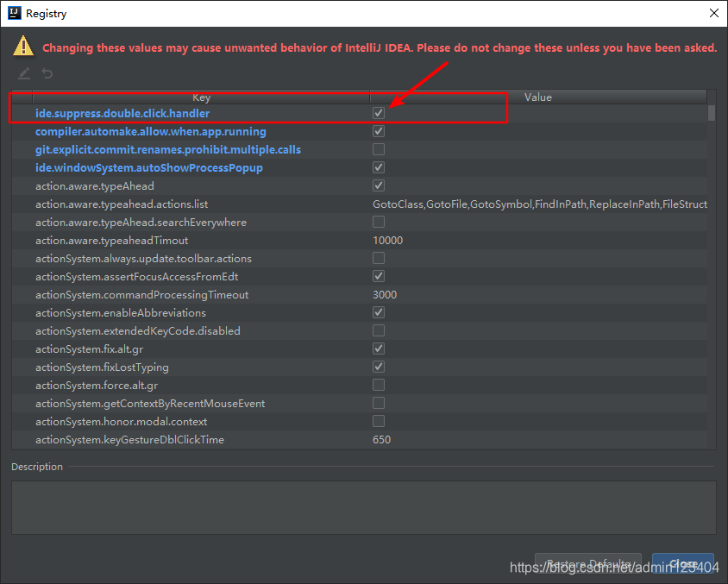The image size is (728, 584).
Task: Select the actionSystem.fixLostTyping key
Action: pos(102,367)
